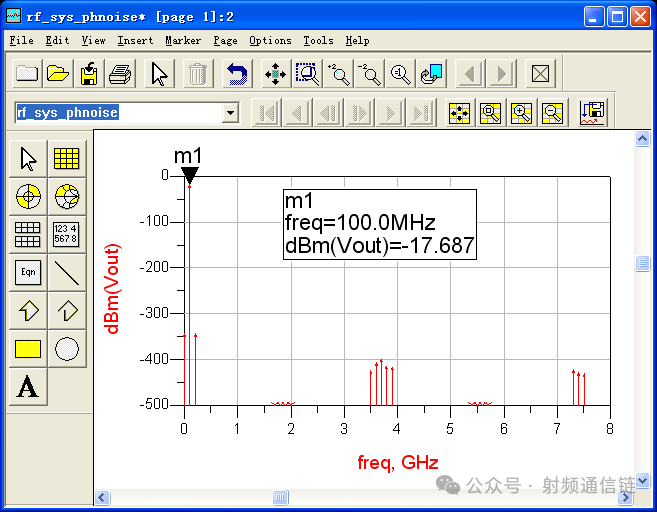Insert an equation with Eqn button
Image resolution: width=657 pixels, height=512 pixels.
28,272
